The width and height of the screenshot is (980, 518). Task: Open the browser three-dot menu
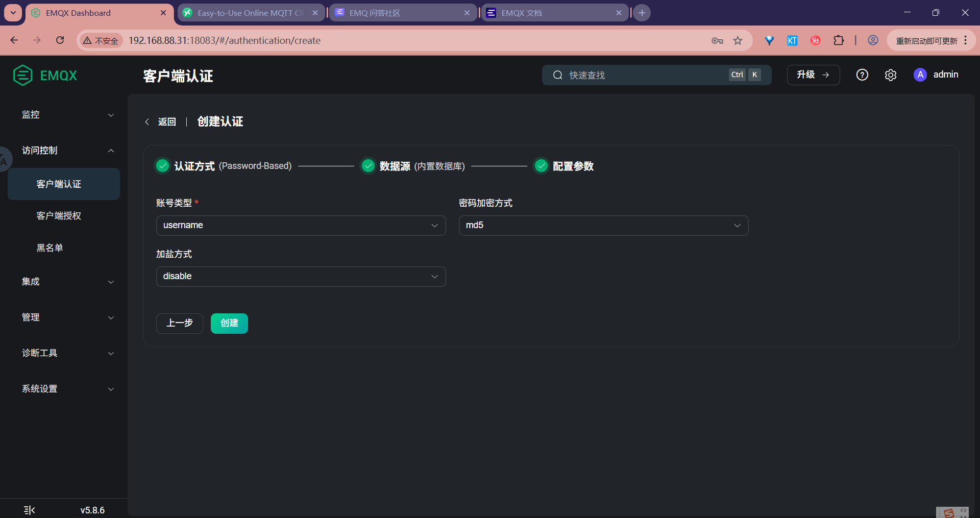tap(966, 40)
